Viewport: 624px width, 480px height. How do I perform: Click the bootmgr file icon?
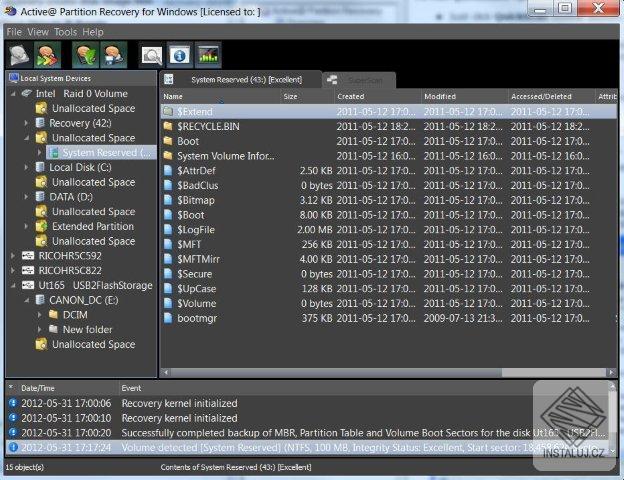(168, 318)
